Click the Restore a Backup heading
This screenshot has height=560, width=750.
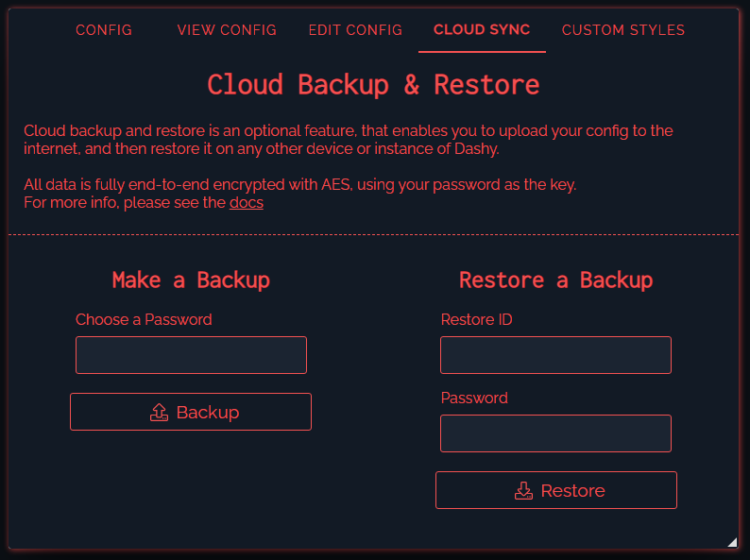point(555,280)
